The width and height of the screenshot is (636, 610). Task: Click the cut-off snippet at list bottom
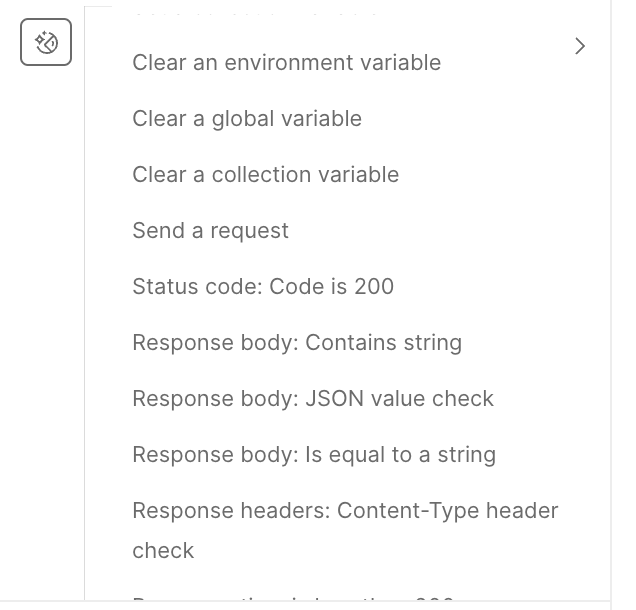pos(293,602)
